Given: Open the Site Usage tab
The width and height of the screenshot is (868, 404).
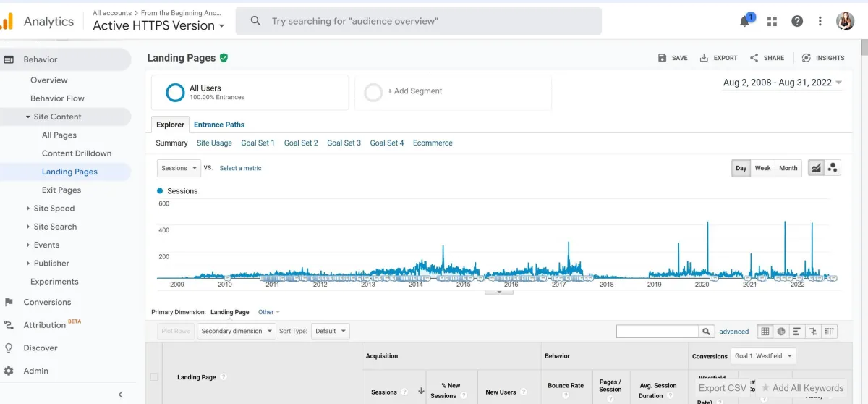Looking at the screenshot, I should pos(214,143).
